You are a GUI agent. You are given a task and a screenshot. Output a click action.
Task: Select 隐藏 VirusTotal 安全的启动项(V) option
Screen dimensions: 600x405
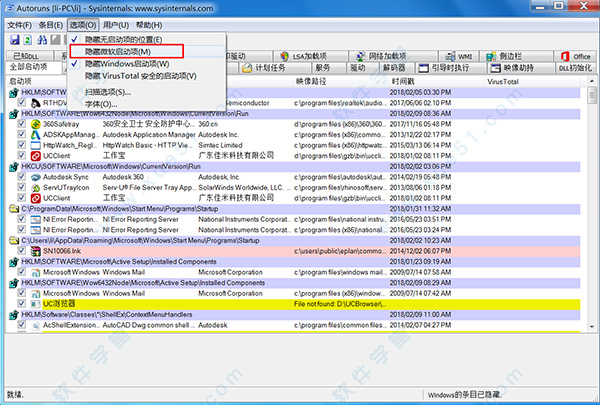147,76
